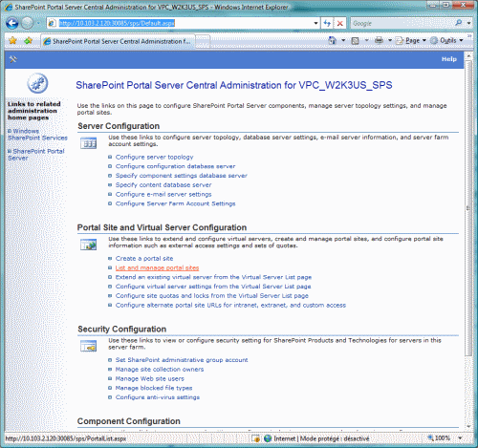The image size is (478, 448).
Task: Open the Page menu dropdown
Action: (411, 40)
